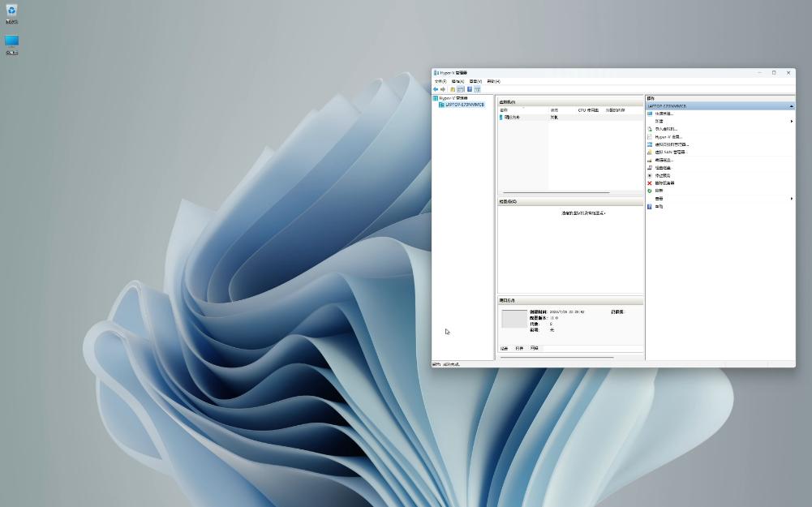Open 检查磁盘 (Inspect Disk)
Screen dimensions: 812x507
[665, 168]
